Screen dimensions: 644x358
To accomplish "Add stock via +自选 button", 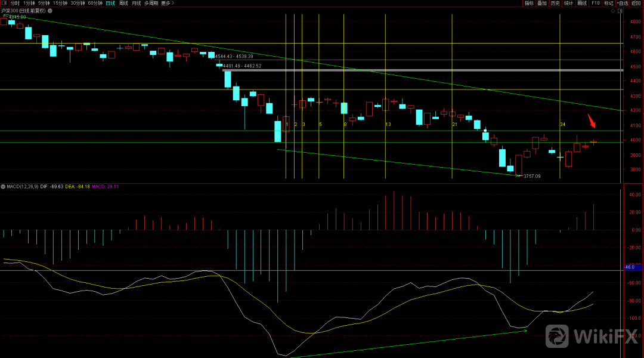I will [x=622, y=3].
